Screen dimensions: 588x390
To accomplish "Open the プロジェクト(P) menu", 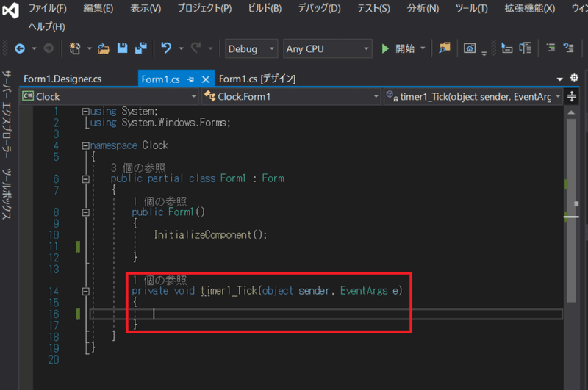I will point(204,8).
